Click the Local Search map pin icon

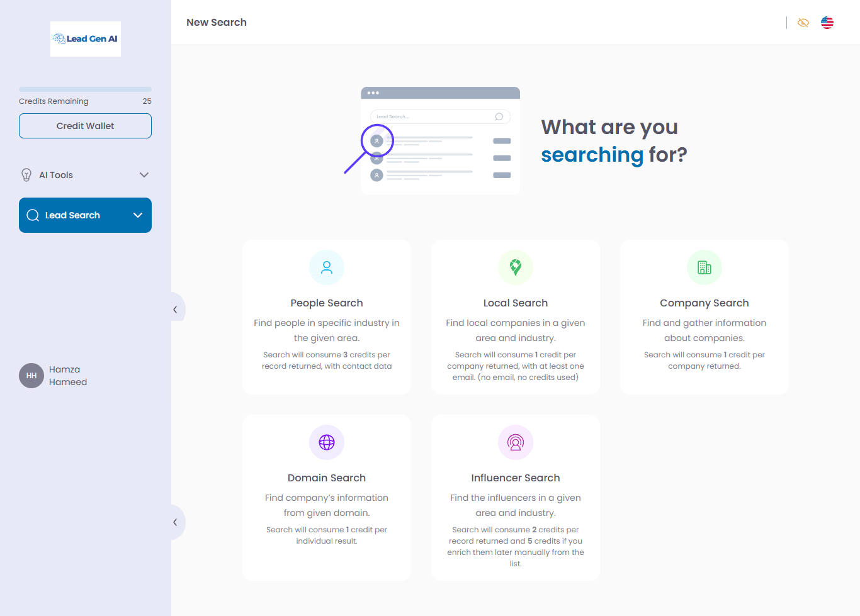(516, 267)
